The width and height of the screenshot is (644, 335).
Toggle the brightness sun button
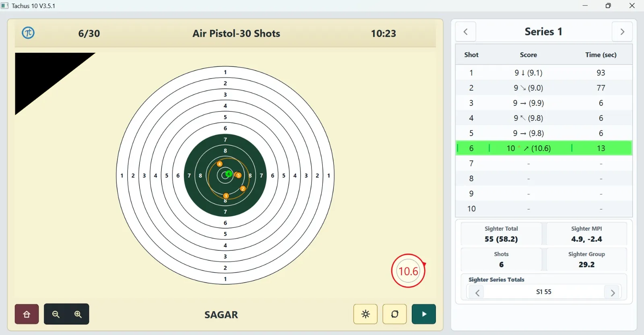[x=365, y=314]
